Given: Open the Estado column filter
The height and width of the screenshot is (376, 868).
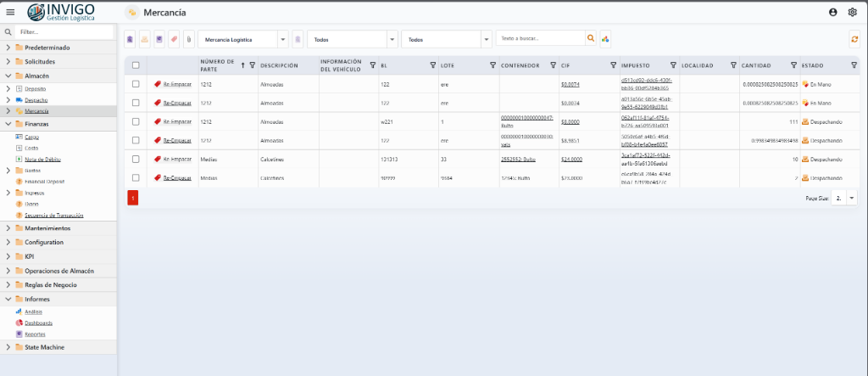Looking at the screenshot, I should 854,65.
